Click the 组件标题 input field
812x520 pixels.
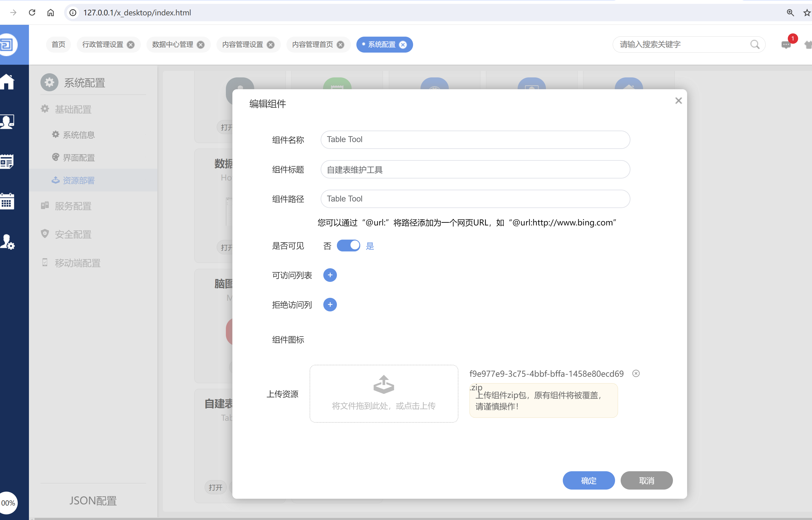point(475,170)
